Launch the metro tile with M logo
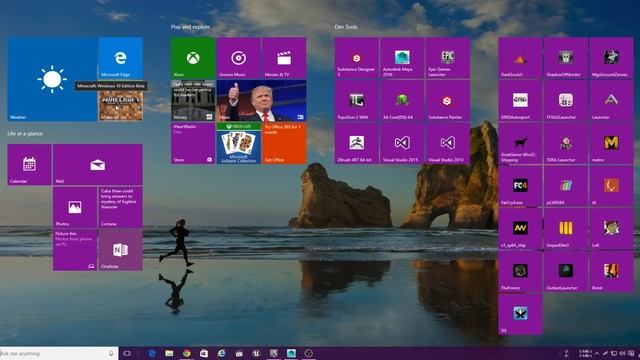This screenshot has width=640, height=360. [x=611, y=143]
